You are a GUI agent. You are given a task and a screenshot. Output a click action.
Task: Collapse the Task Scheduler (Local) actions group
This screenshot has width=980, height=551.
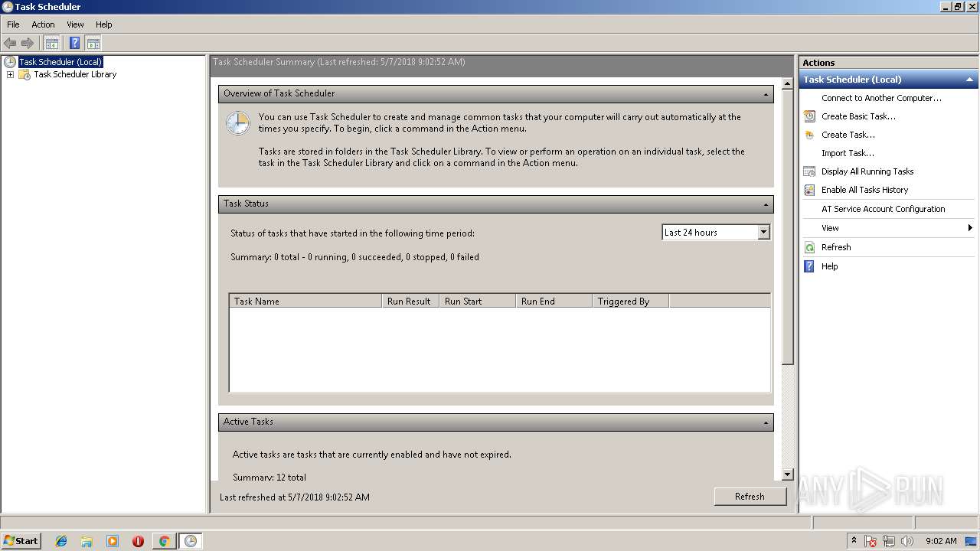tap(969, 80)
